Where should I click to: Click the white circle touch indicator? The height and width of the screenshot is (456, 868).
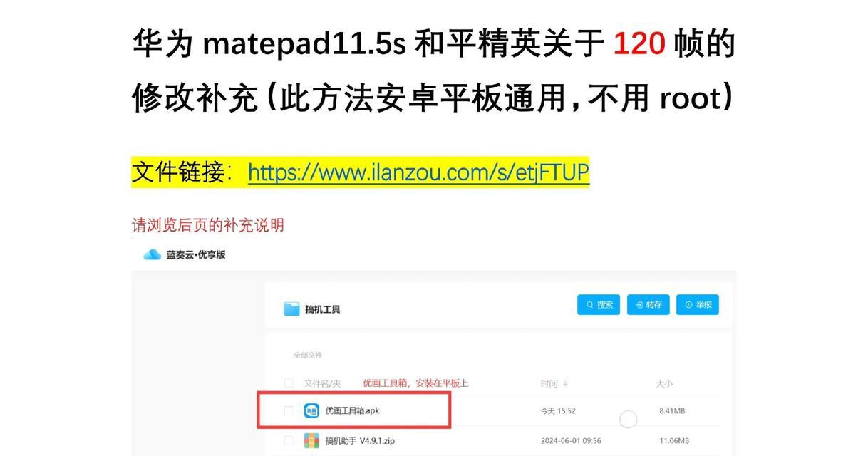coord(628,420)
